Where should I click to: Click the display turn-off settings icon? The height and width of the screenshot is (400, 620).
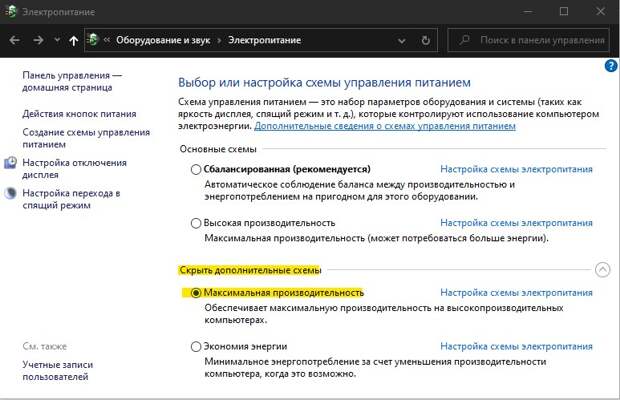pyautogui.click(x=10, y=163)
